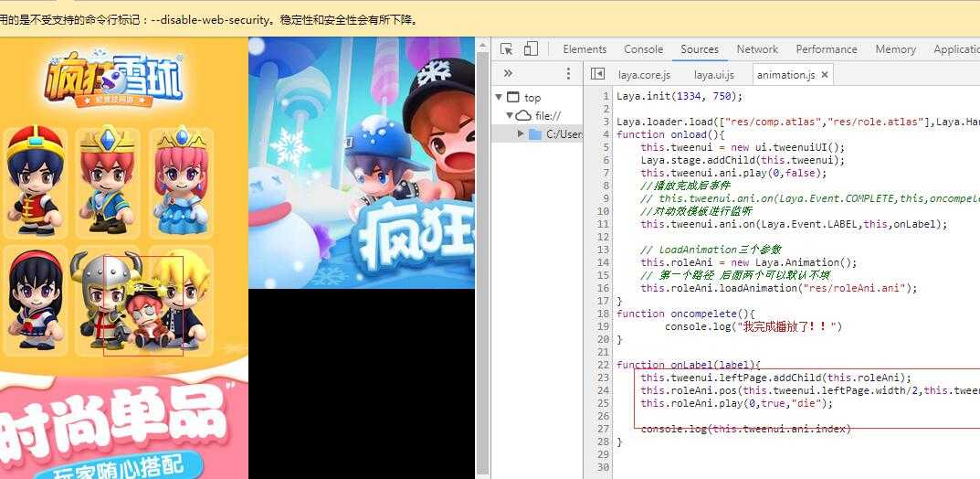
Task: Collapse the top frame tree node
Action: 498,97
